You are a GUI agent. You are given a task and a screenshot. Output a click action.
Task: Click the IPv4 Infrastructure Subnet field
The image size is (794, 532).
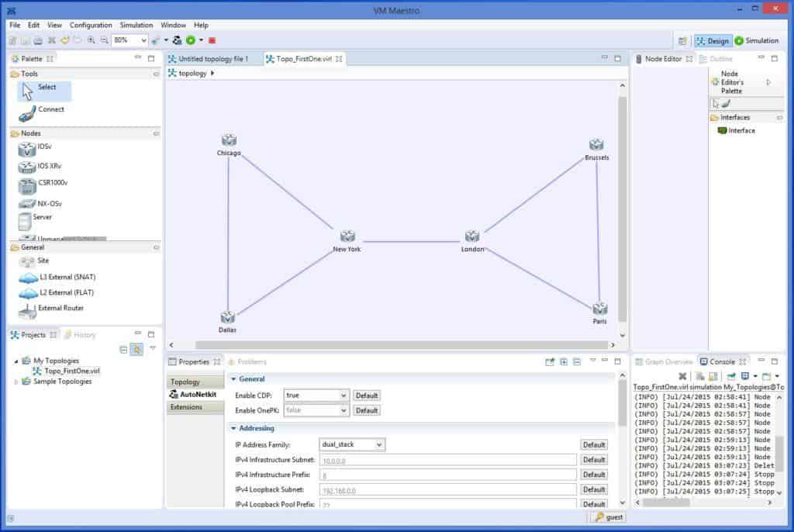(447, 460)
